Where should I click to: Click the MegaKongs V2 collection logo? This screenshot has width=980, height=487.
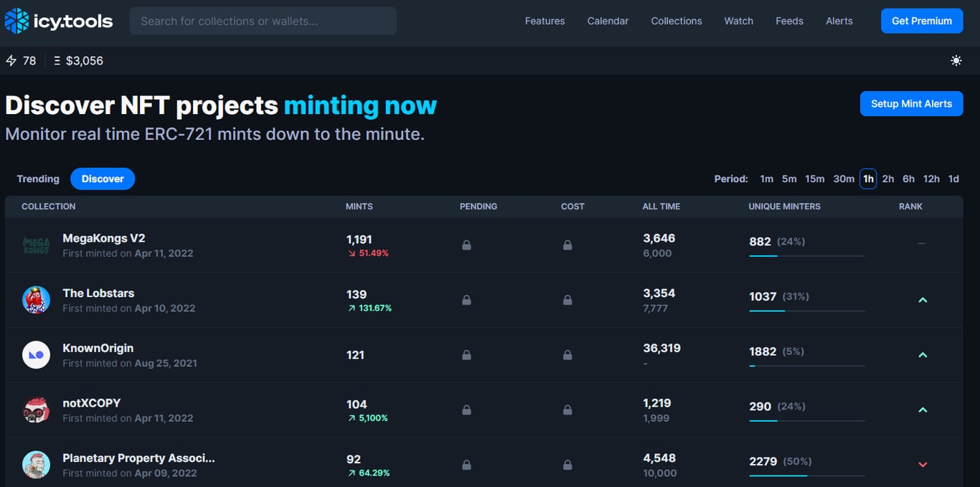click(36, 245)
